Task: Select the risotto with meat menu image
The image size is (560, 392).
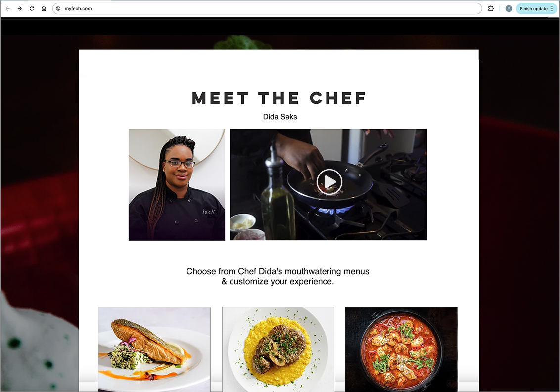Action: click(278, 349)
